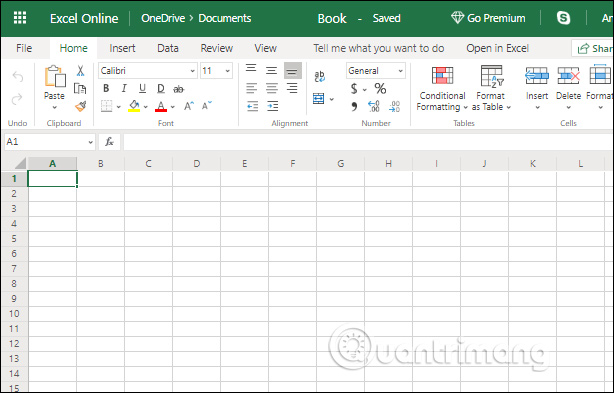Image resolution: width=614 pixels, height=393 pixels.
Task: Click the Merge & Center icon
Action: click(x=319, y=99)
